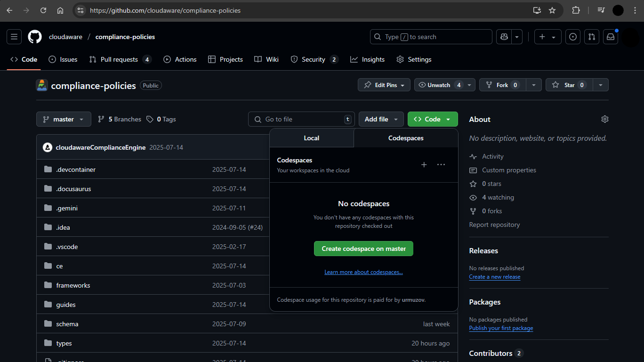Open the guides folder
This screenshot has width=644, height=362.
click(66, 305)
